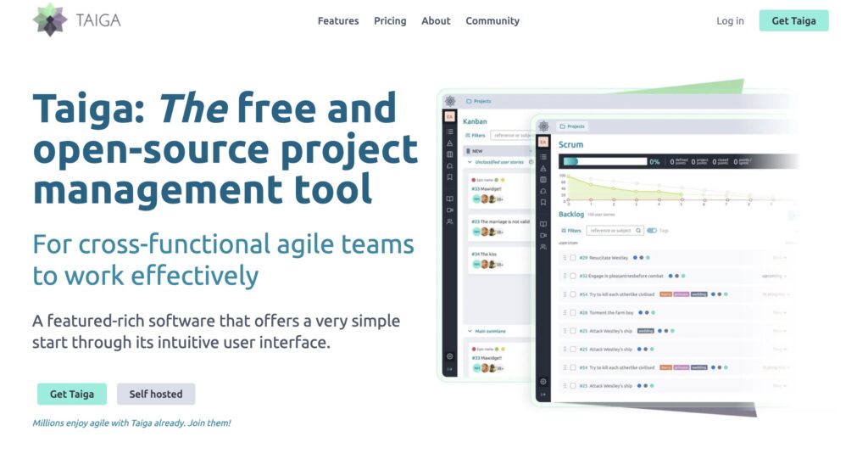868x459 pixels.
Task: Open the Features menu item
Action: tap(338, 21)
